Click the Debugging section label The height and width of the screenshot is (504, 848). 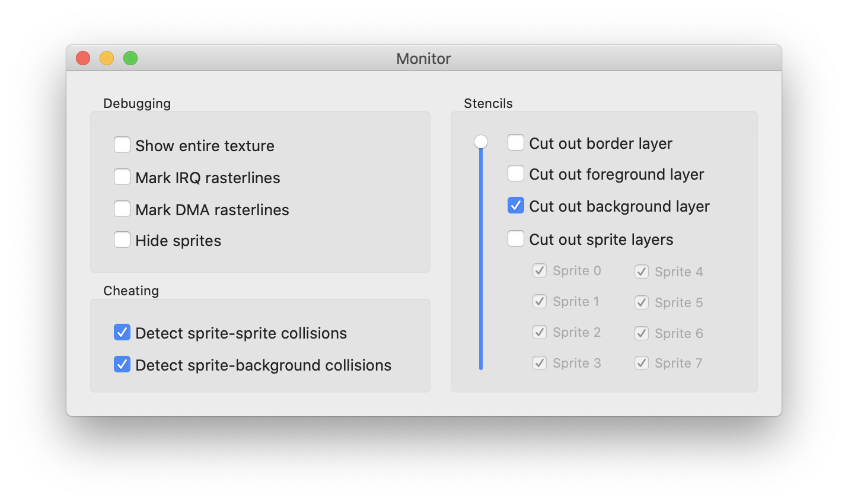pyautogui.click(x=137, y=104)
